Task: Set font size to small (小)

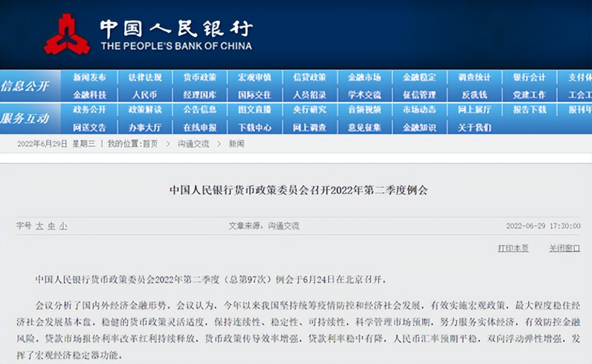Action: click(x=63, y=226)
